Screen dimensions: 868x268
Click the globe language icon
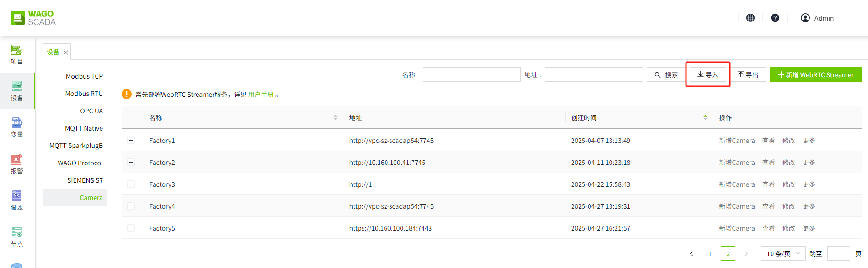tap(750, 18)
